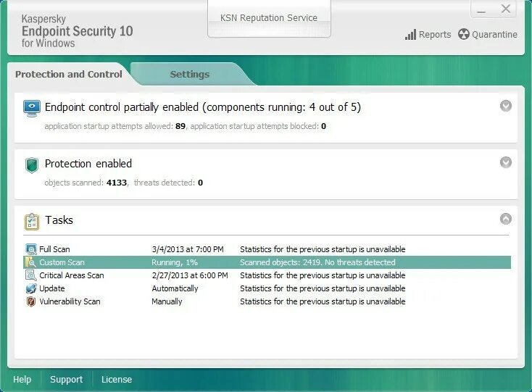Open Reports via bar chart icon
The width and height of the screenshot is (532, 392).
[410, 35]
